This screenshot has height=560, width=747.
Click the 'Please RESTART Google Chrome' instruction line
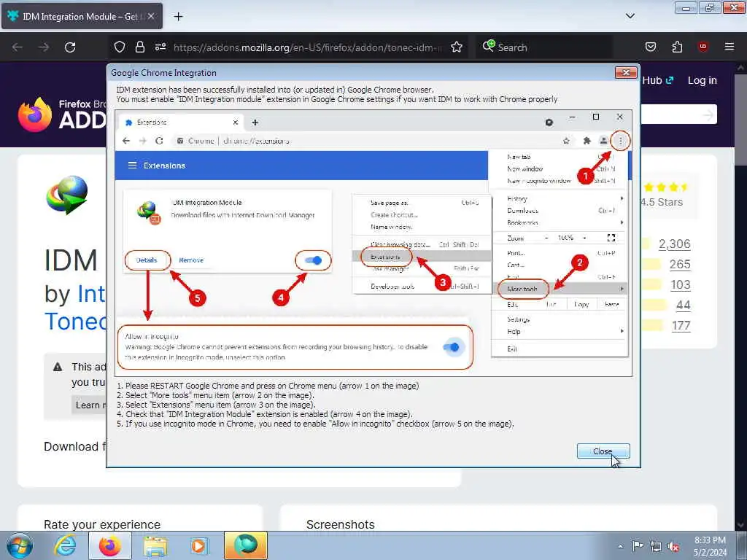268,386
